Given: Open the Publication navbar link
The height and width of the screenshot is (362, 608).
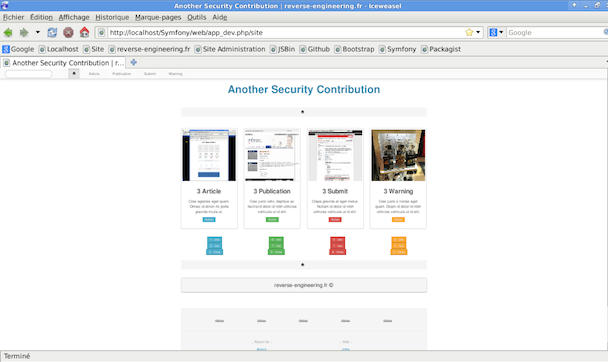Looking at the screenshot, I should click(x=121, y=74).
